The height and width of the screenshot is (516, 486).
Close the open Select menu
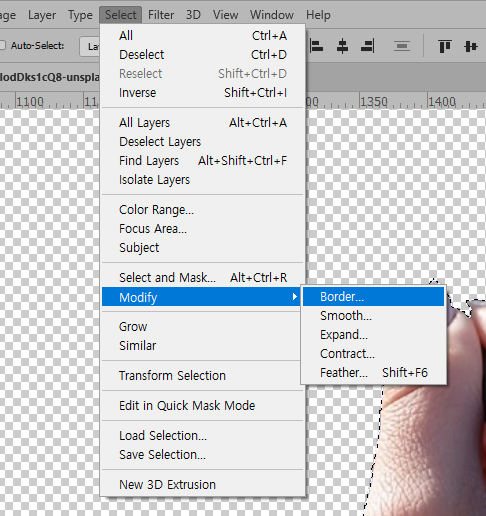121,15
